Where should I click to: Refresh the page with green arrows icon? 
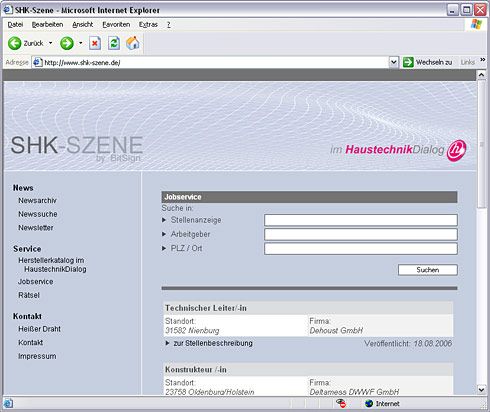coord(114,43)
